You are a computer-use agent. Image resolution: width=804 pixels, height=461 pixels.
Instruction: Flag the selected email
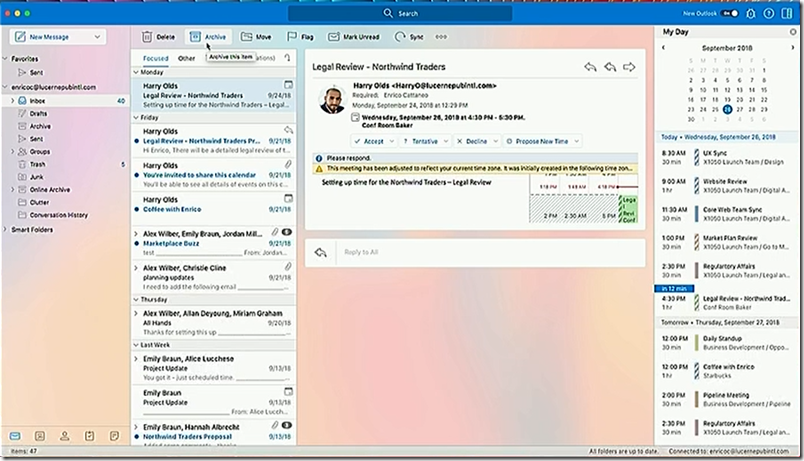(x=300, y=37)
